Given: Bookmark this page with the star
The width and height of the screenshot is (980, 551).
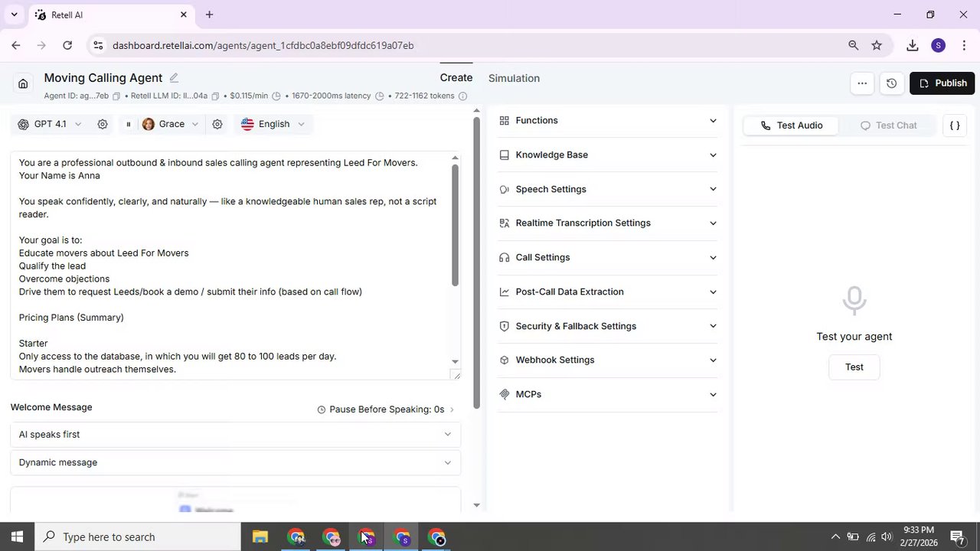Looking at the screenshot, I should click(877, 46).
